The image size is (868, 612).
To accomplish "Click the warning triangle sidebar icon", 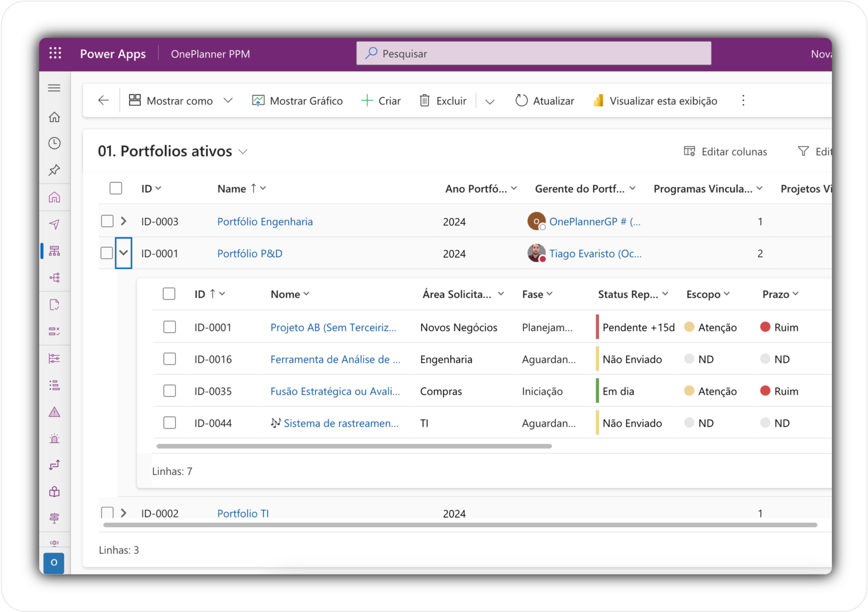I will pos(54,412).
